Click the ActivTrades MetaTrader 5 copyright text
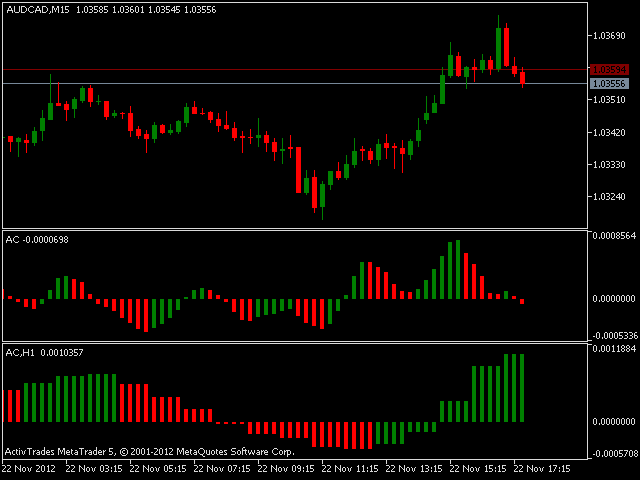640x480 pixels. click(149, 452)
